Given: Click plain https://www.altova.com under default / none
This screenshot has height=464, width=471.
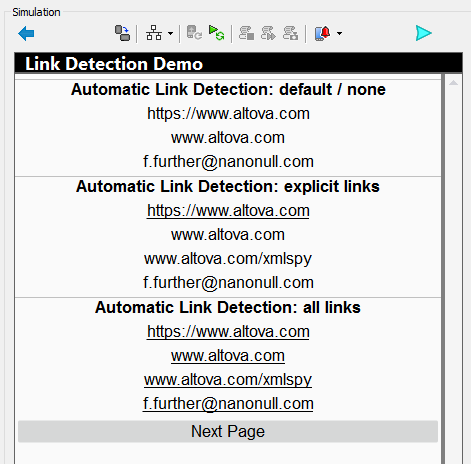Looking at the screenshot, I should [228, 114].
